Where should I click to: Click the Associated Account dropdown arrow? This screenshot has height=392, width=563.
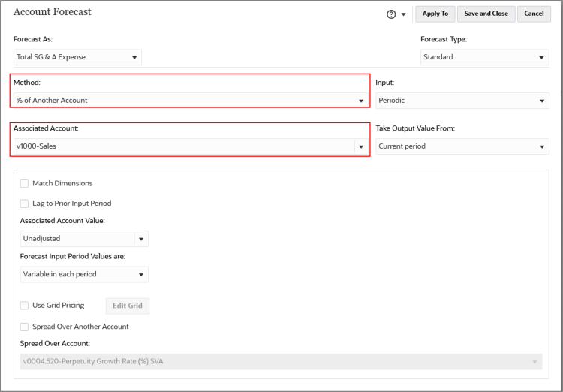coord(360,146)
